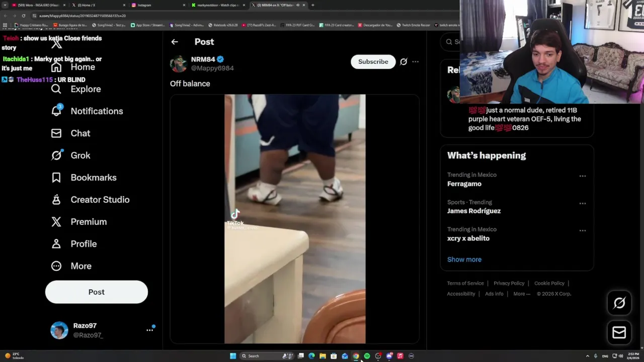644x362 pixels.
Task: Open floating messages envelope button
Action: [x=619, y=332]
